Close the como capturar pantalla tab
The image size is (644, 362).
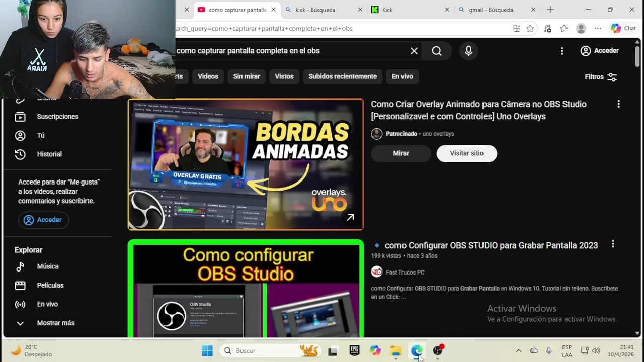tap(273, 10)
